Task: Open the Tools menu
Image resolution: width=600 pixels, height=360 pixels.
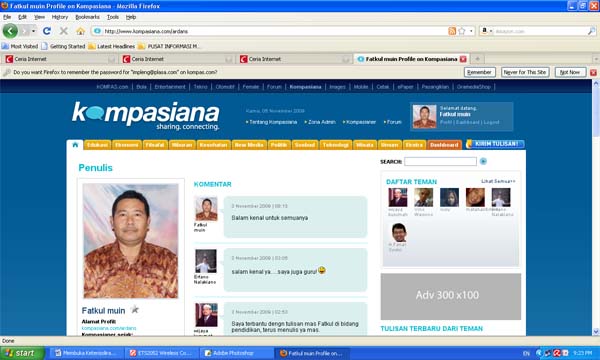Action: (112, 17)
